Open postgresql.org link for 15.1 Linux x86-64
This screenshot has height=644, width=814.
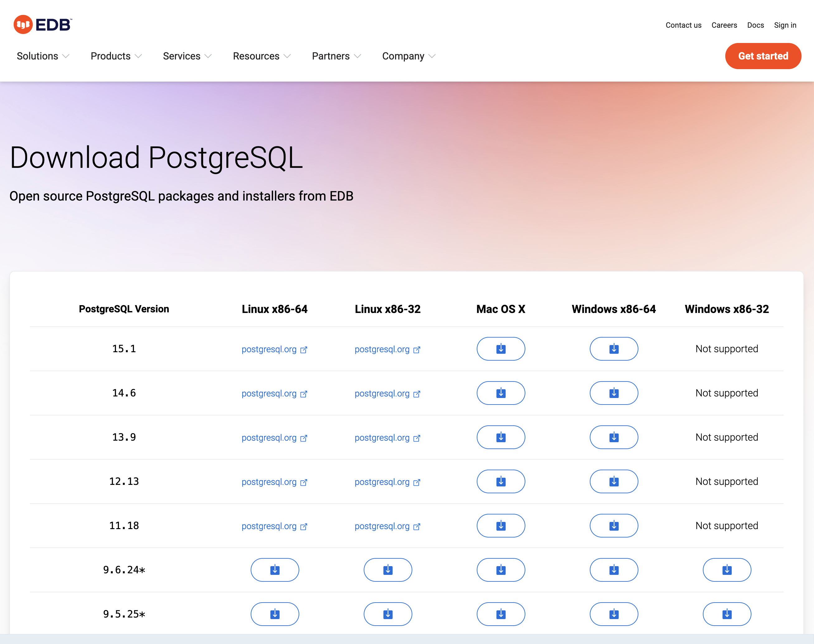pyautogui.click(x=269, y=349)
